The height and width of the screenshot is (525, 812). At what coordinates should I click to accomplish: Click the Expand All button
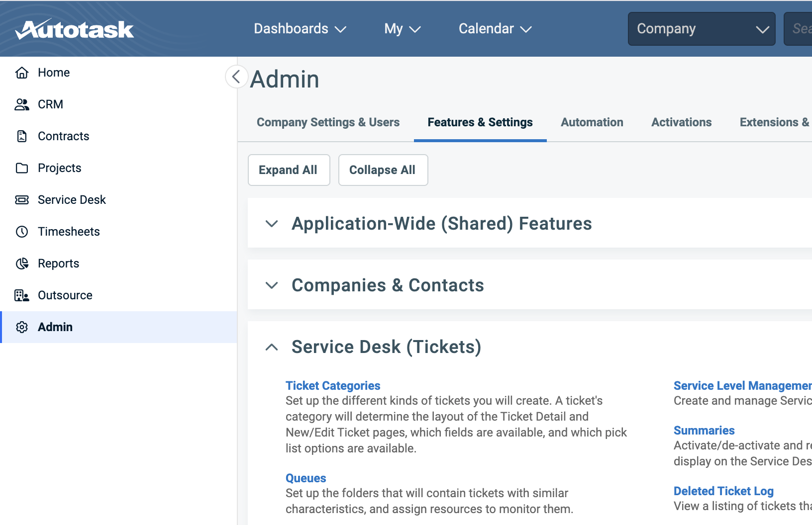point(289,170)
